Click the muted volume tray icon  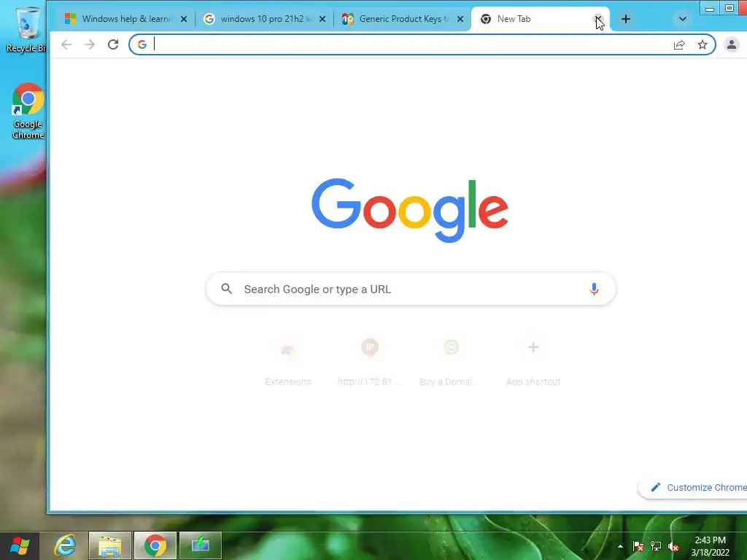pos(673,546)
